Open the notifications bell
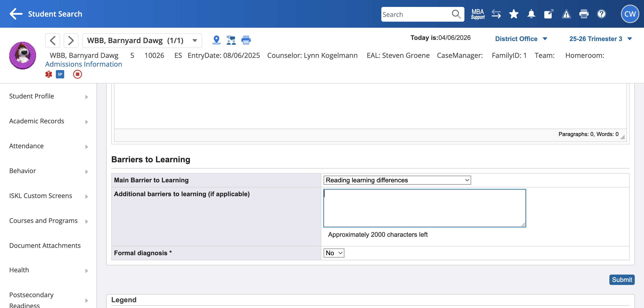644x308 pixels. click(x=531, y=14)
